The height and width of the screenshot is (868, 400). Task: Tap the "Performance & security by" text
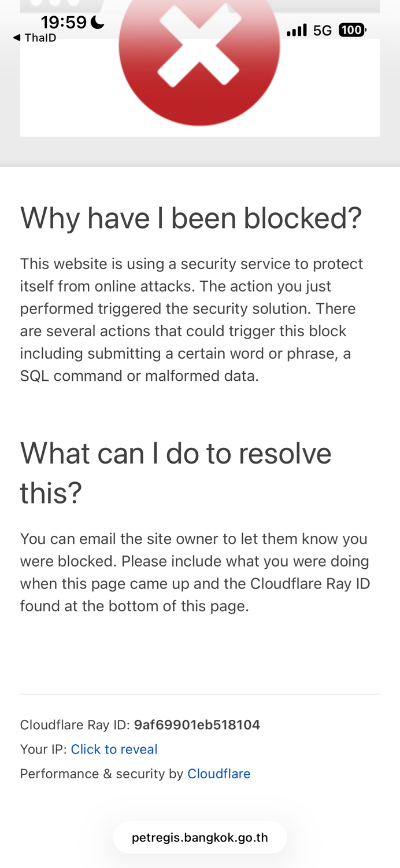pyautogui.click(x=101, y=774)
